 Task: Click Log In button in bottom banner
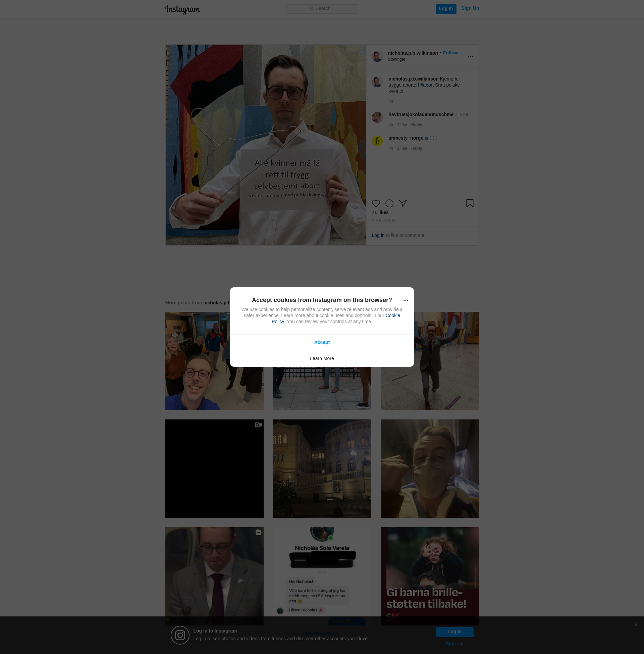point(454,632)
